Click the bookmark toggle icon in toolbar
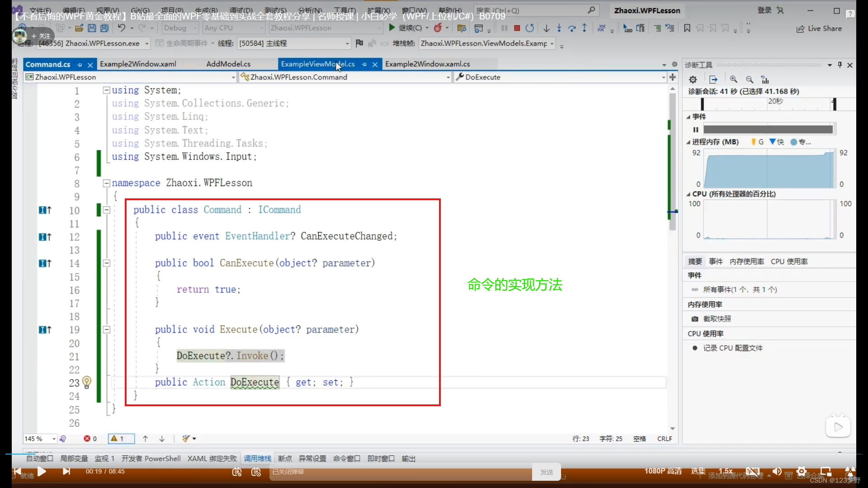868x488 pixels. tap(687, 28)
